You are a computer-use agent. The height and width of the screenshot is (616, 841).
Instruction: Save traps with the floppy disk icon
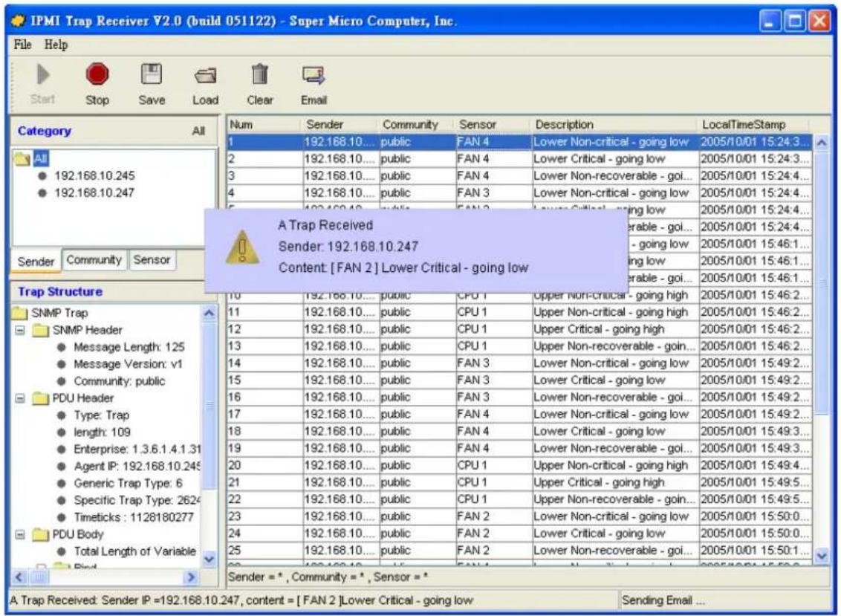click(x=152, y=74)
